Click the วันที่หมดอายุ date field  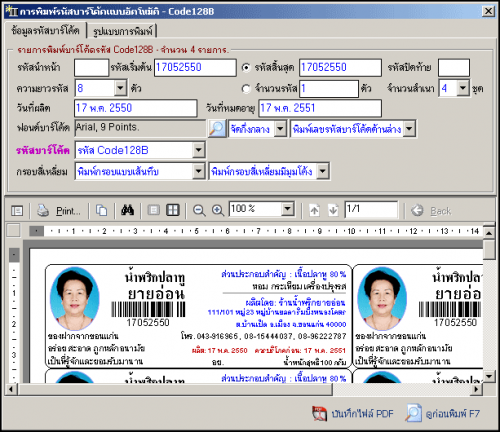[x=320, y=108]
